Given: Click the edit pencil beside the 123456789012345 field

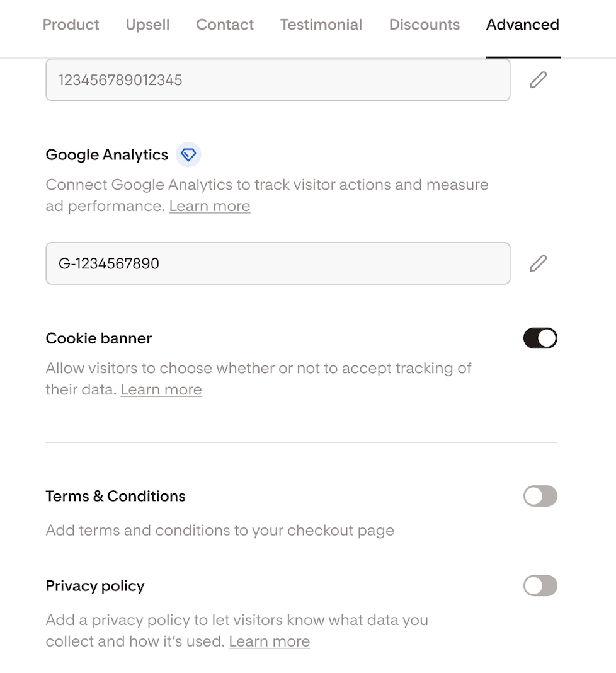Looking at the screenshot, I should [538, 80].
